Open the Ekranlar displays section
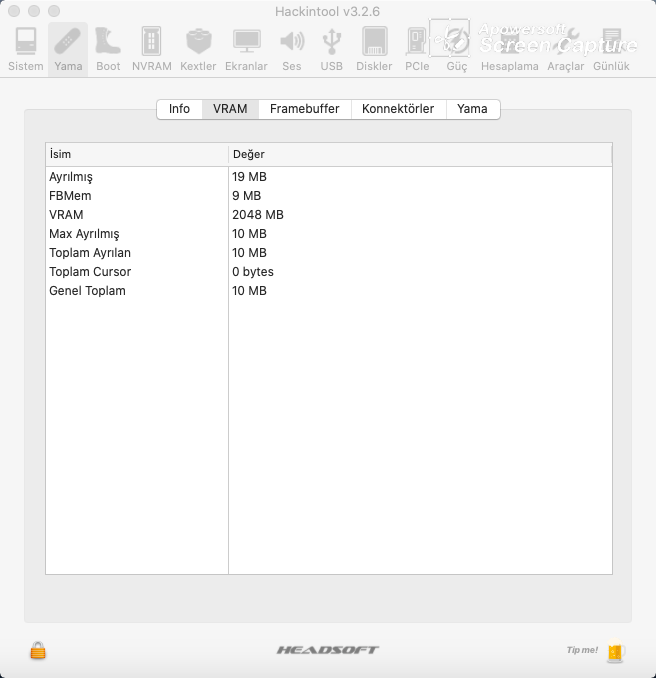This screenshot has height=678, width=656. pos(246,49)
